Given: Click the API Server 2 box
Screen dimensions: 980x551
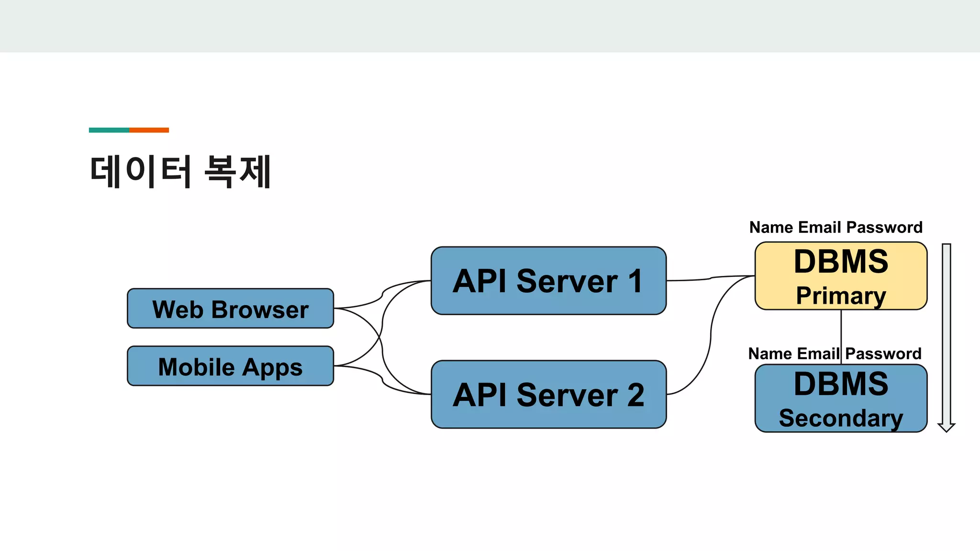Looking at the screenshot, I should pos(548,394).
